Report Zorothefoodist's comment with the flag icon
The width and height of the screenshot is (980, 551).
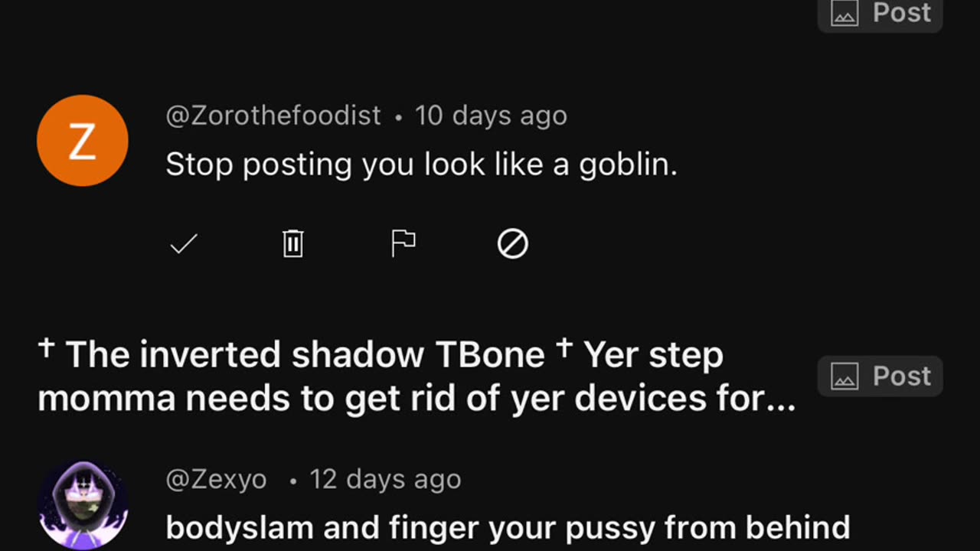point(403,244)
